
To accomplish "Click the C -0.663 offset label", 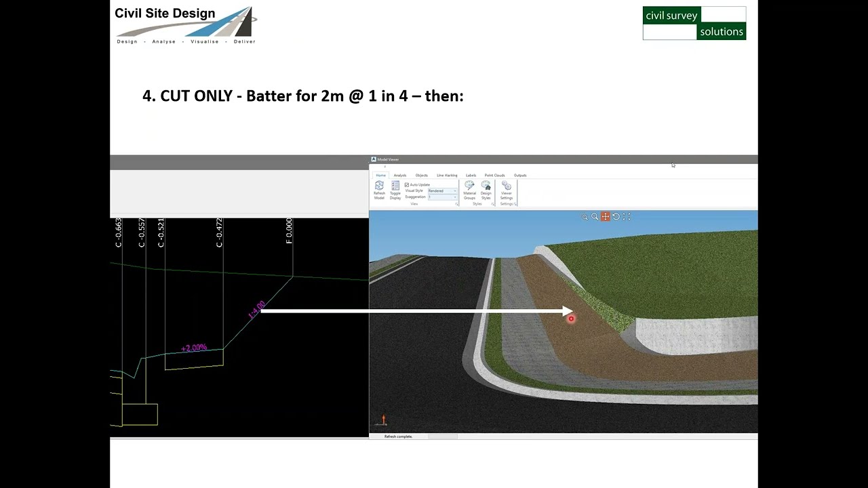I will click(119, 232).
